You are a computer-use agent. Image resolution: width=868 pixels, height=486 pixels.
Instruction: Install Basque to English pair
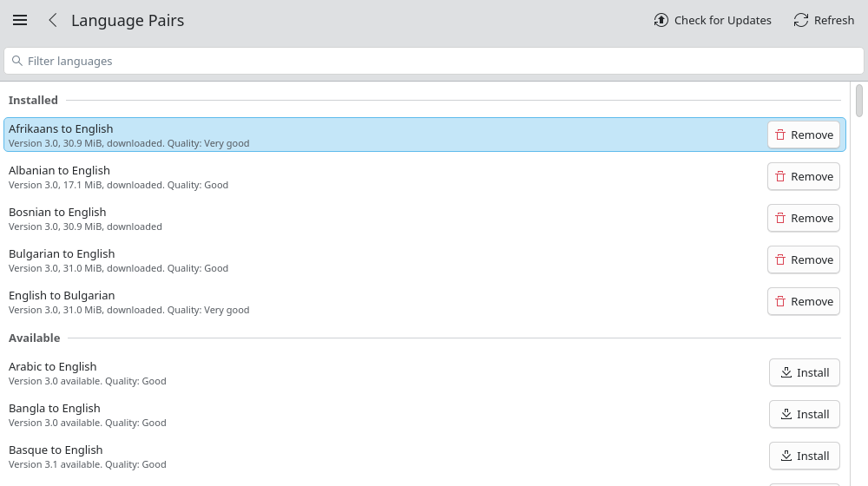[x=805, y=456]
